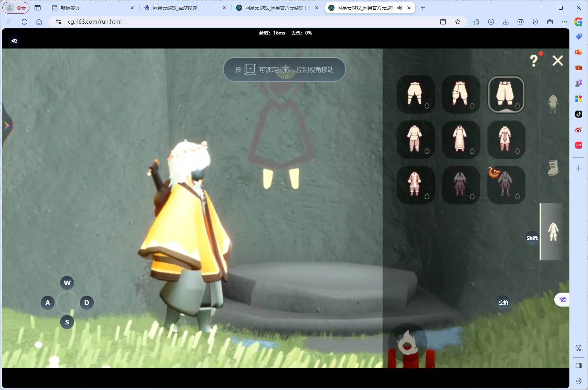Screen dimensions: 588x390
Task: Click the 登录 profile login button
Action: tap(16, 8)
